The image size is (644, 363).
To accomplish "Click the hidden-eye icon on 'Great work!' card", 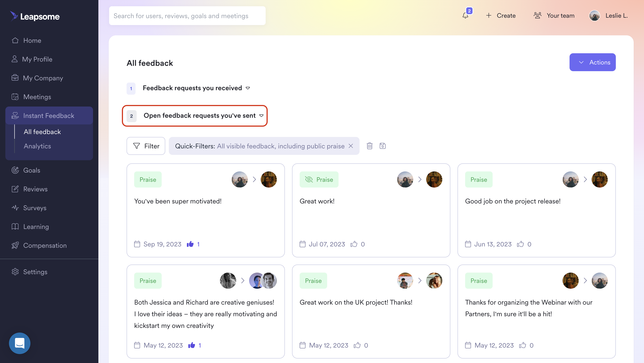I will tap(309, 179).
